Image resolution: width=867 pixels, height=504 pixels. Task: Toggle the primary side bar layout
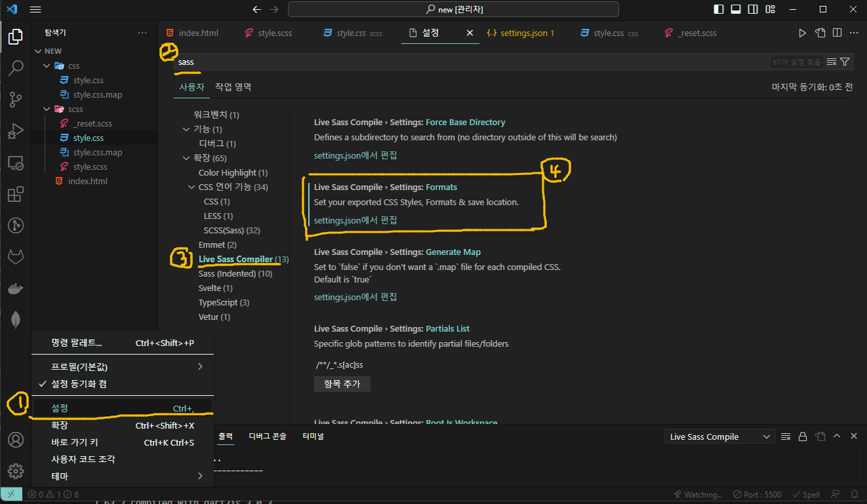coord(719,10)
